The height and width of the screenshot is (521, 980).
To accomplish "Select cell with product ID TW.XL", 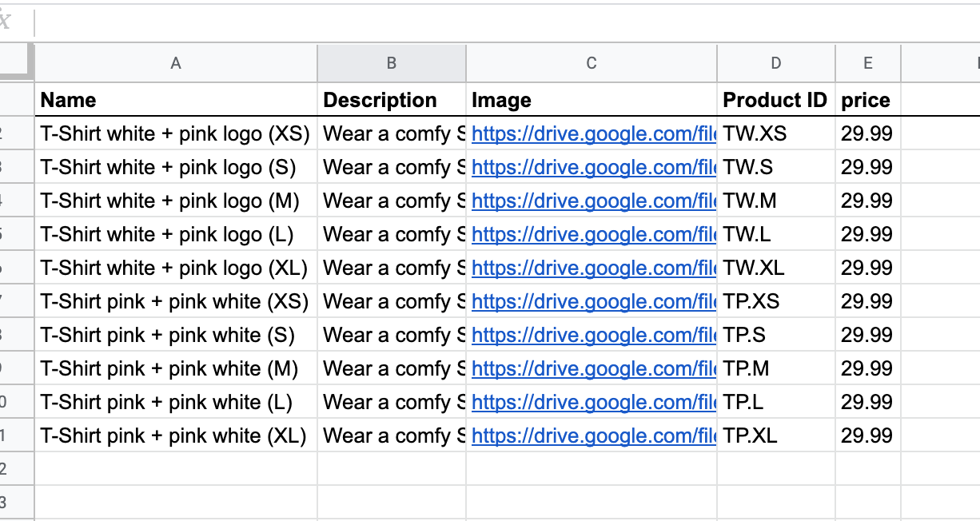I will 775,268.
